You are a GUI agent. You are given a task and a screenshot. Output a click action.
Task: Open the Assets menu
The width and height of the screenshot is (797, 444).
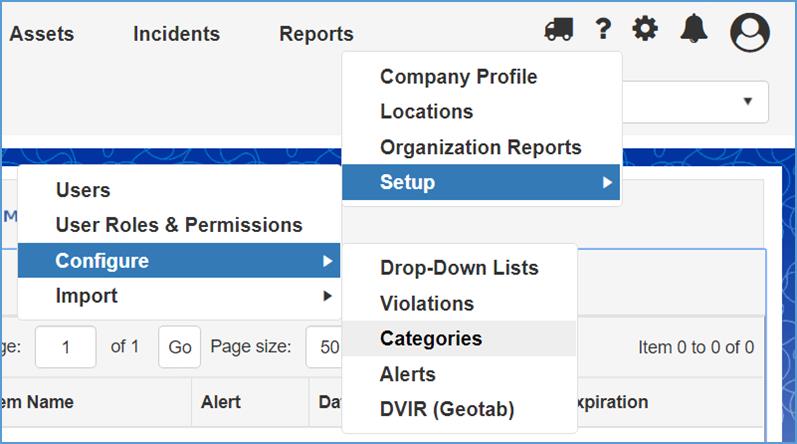tap(42, 34)
